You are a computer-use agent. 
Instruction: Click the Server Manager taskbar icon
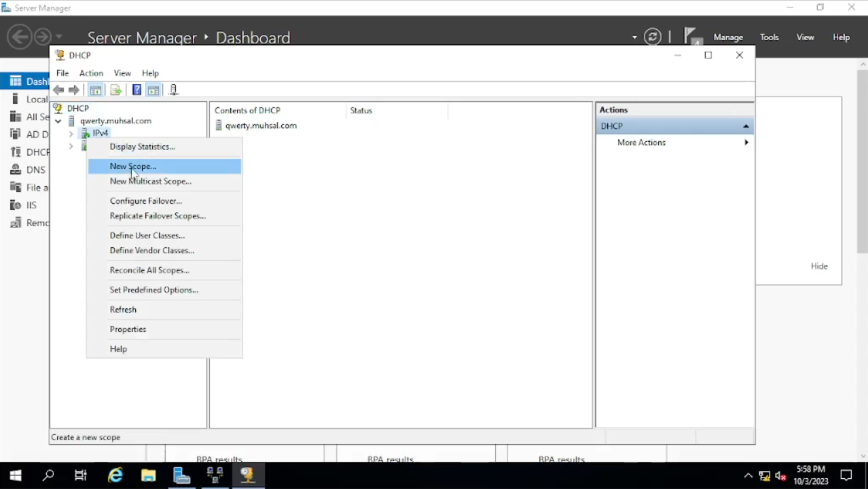pyautogui.click(x=181, y=475)
